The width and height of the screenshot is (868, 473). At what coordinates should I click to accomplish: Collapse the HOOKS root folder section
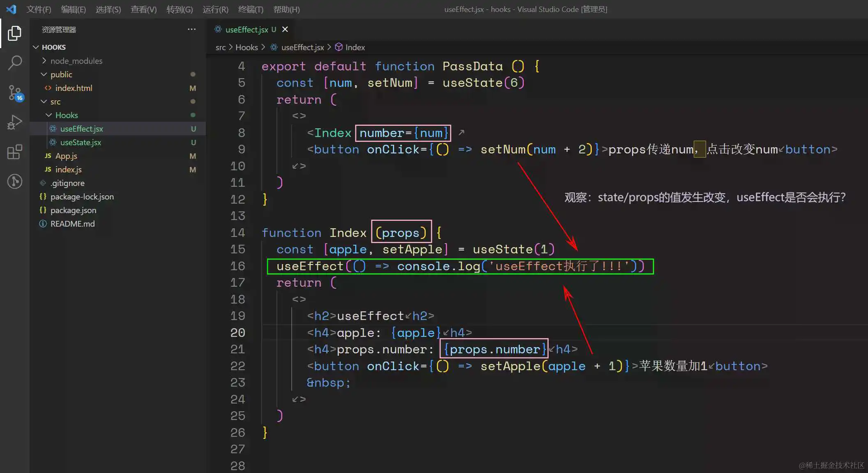[36, 47]
